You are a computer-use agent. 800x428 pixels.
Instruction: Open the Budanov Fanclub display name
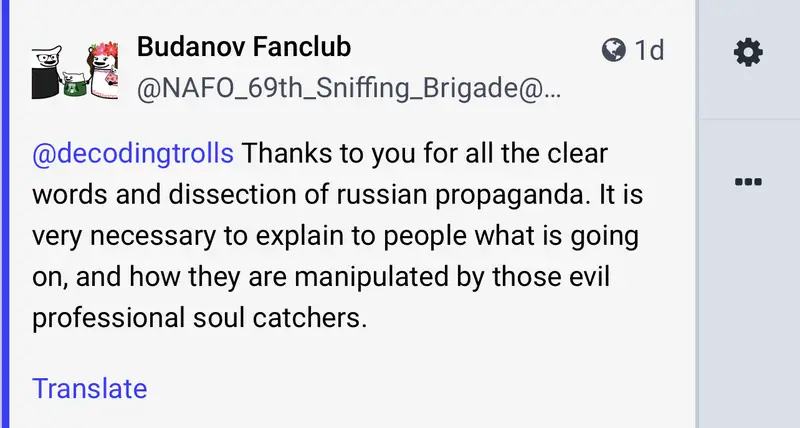click(243, 46)
